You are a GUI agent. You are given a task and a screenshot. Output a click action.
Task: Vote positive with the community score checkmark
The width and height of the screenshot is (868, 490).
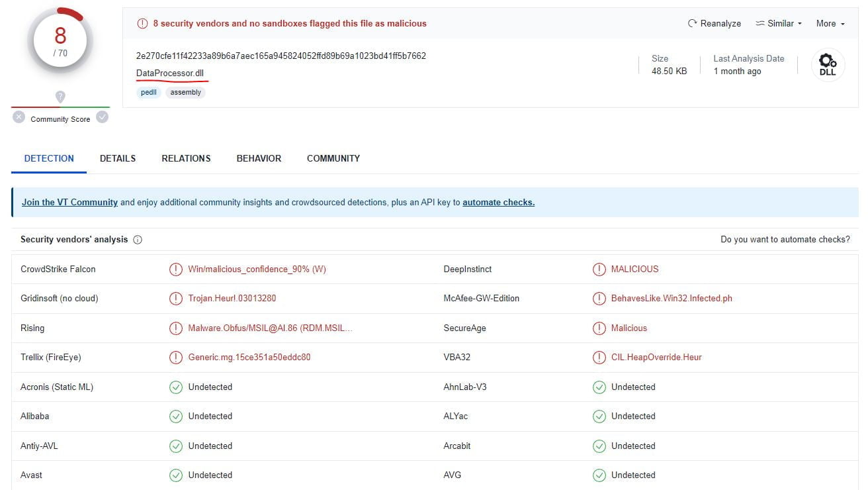pos(102,117)
